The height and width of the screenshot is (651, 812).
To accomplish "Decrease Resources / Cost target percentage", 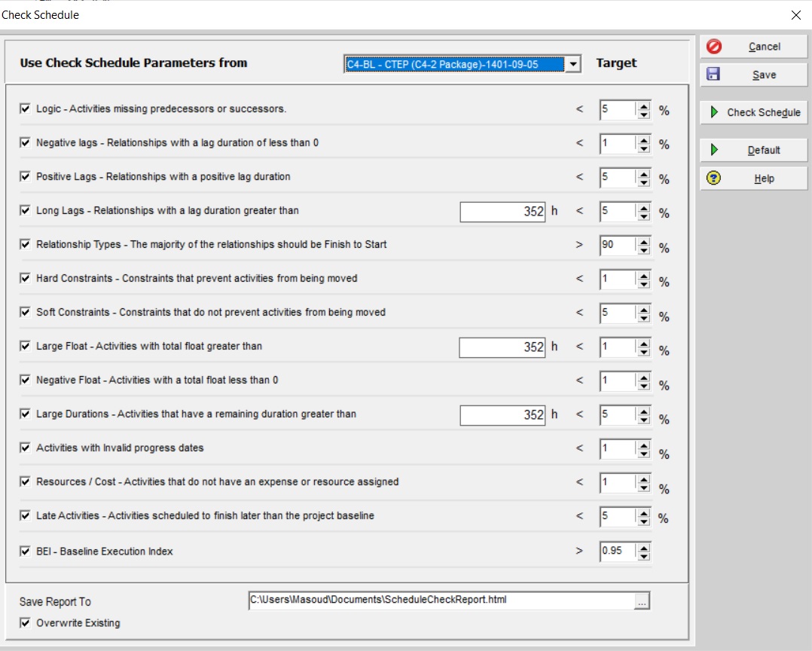I will click(x=644, y=487).
